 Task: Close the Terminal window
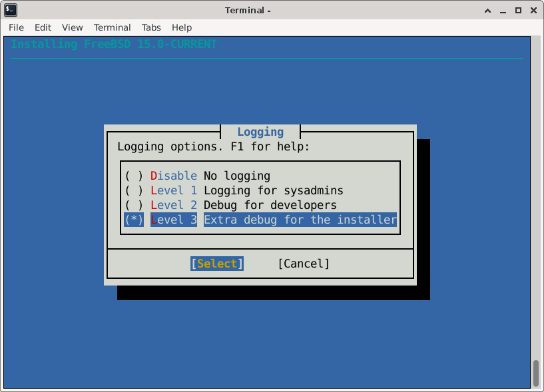533,10
